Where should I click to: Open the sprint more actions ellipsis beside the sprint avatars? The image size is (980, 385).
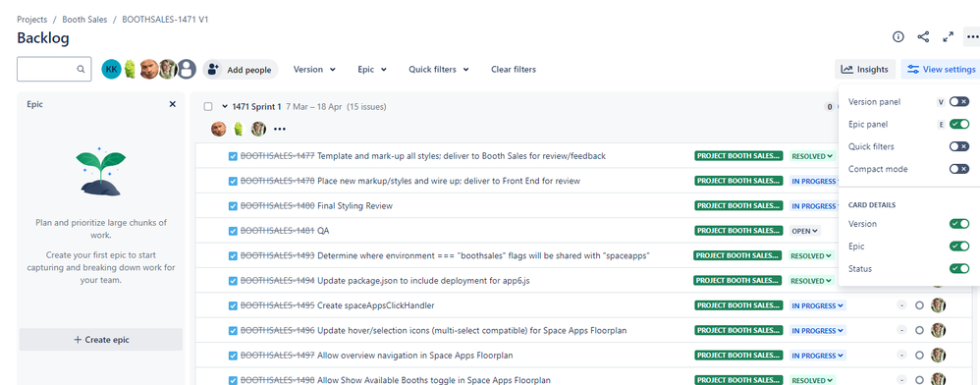(x=280, y=130)
